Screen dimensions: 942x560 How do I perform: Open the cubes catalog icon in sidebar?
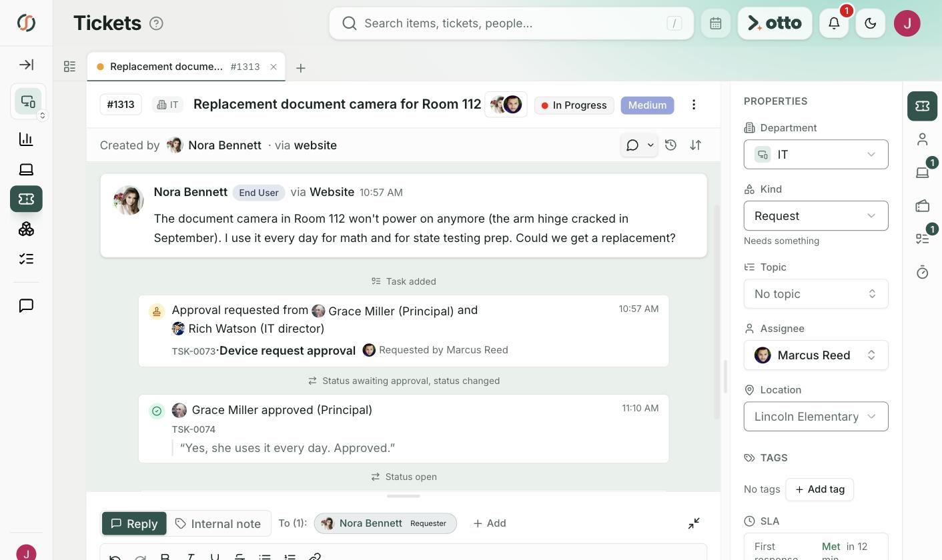tap(26, 229)
